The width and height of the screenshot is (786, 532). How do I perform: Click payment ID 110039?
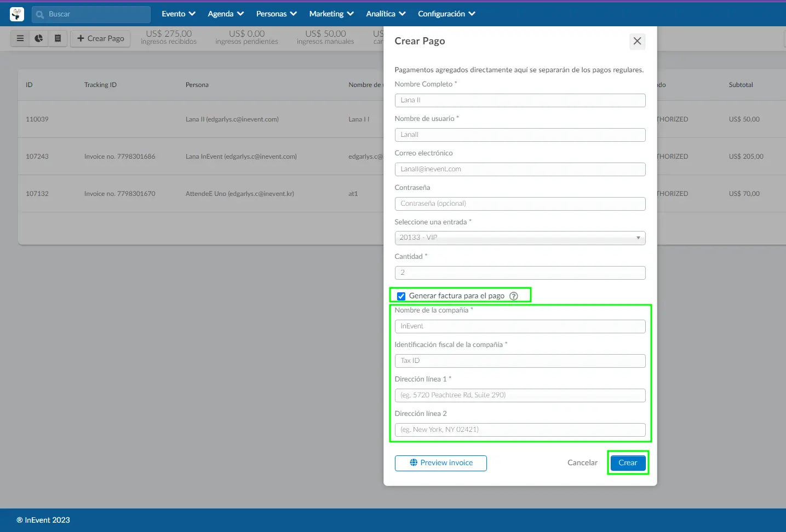pyautogui.click(x=37, y=119)
